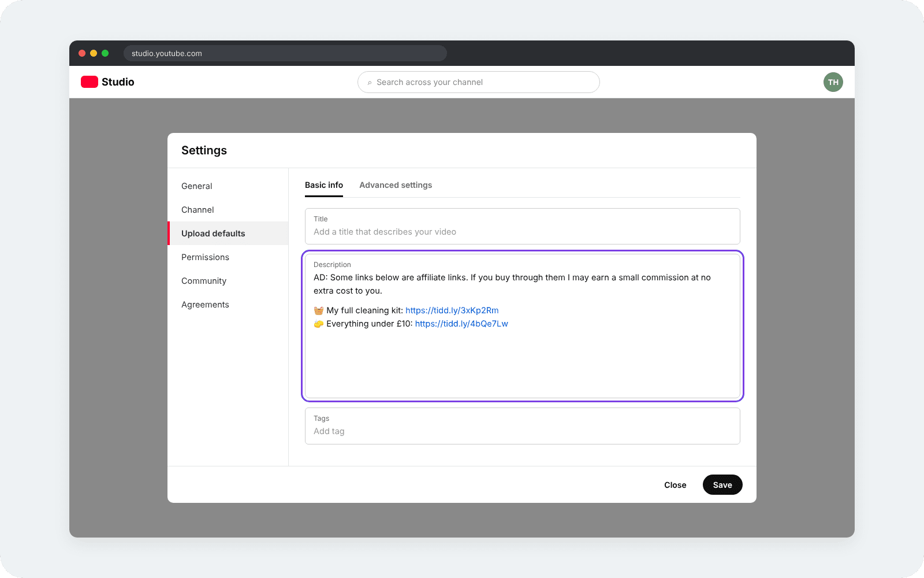Save the upload default settings
Image resolution: width=924 pixels, height=578 pixels.
coord(722,485)
